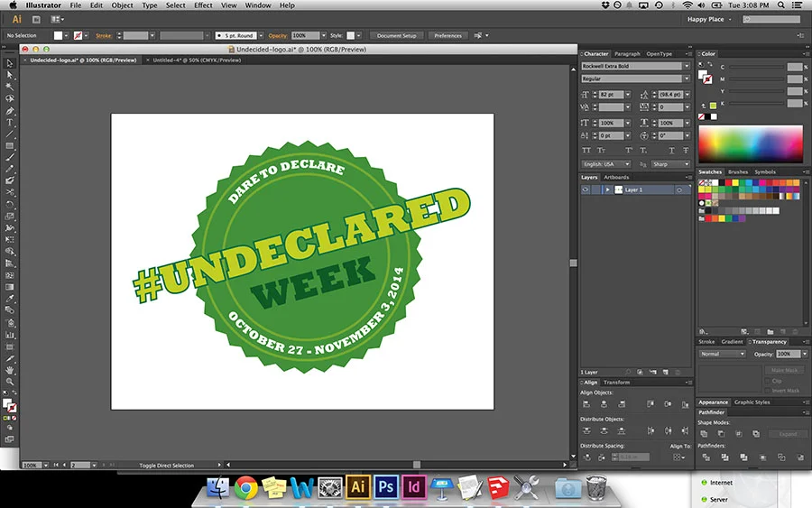Click Horizontal Align Center icon

point(604,404)
